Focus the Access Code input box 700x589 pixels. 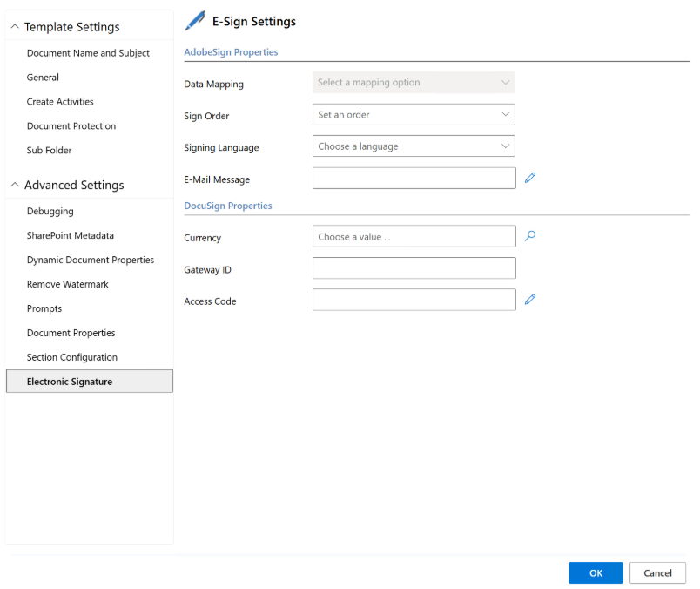pyautogui.click(x=414, y=301)
